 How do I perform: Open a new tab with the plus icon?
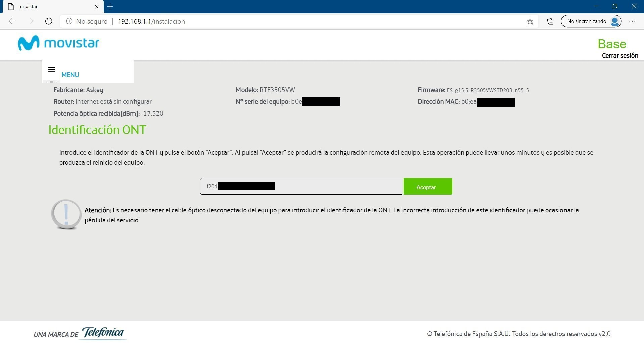(110, 6)
